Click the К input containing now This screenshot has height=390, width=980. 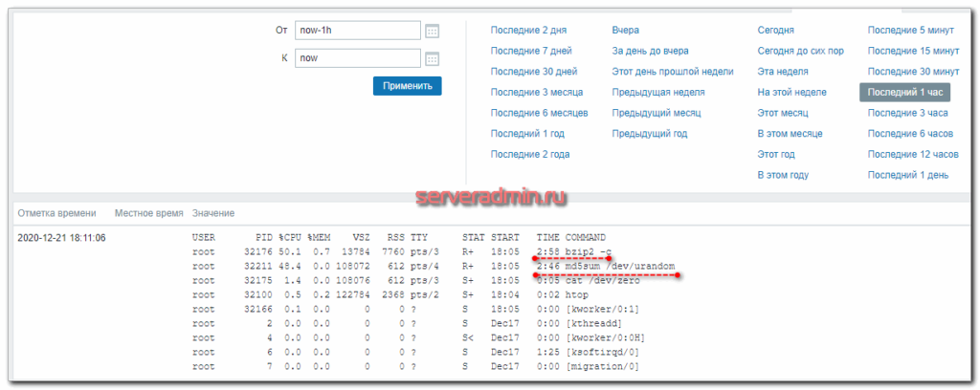[x=357, y=59]
